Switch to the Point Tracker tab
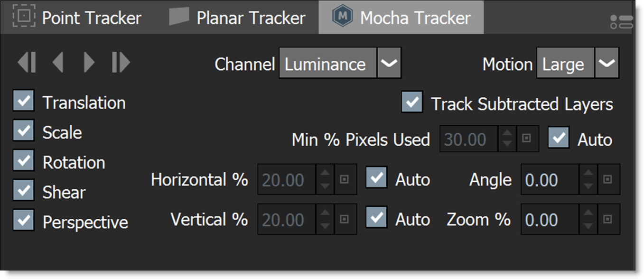 point(77,18)
